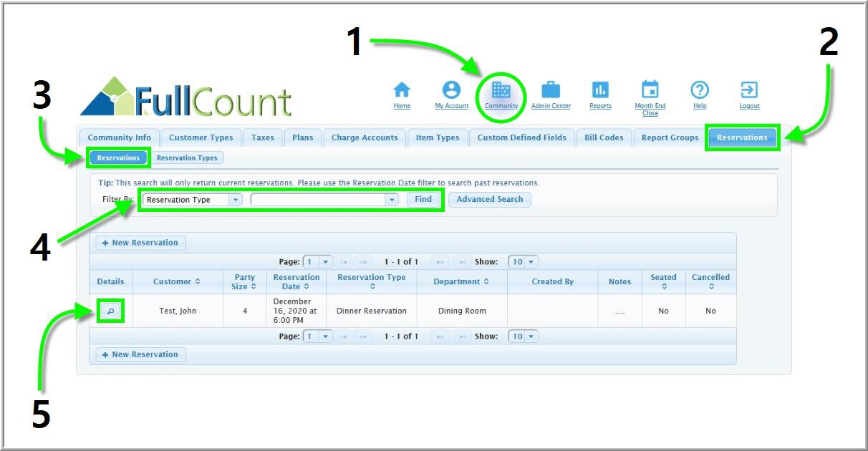Expand the Reservation Type filter dropdown

tap(236, 200)
